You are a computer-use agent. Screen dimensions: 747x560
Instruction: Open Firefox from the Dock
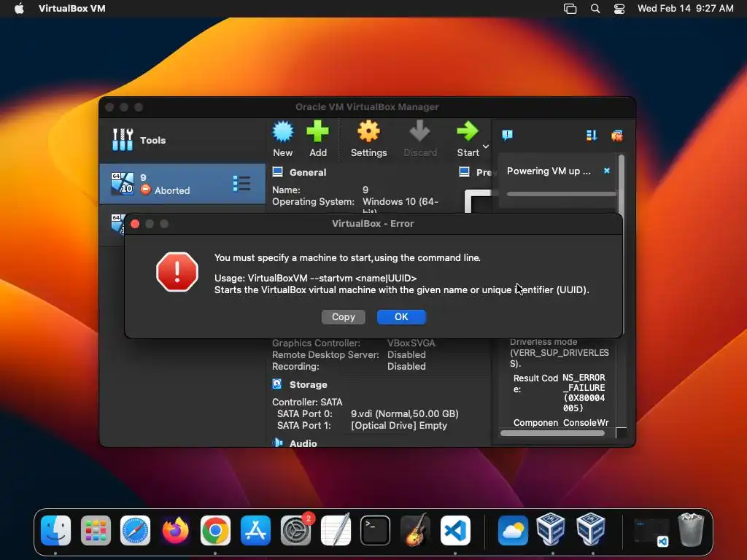(175, 530)
